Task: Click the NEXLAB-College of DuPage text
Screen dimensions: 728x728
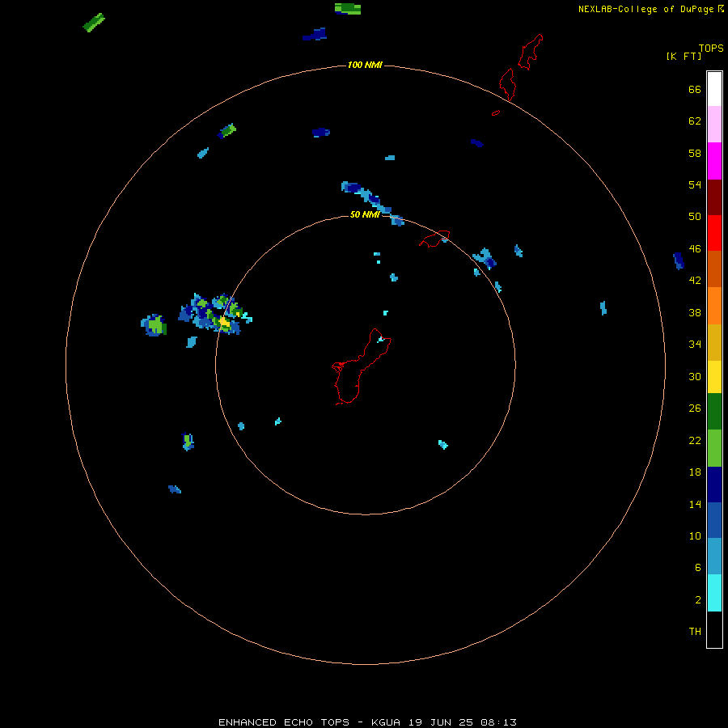Action: point(645,9)
